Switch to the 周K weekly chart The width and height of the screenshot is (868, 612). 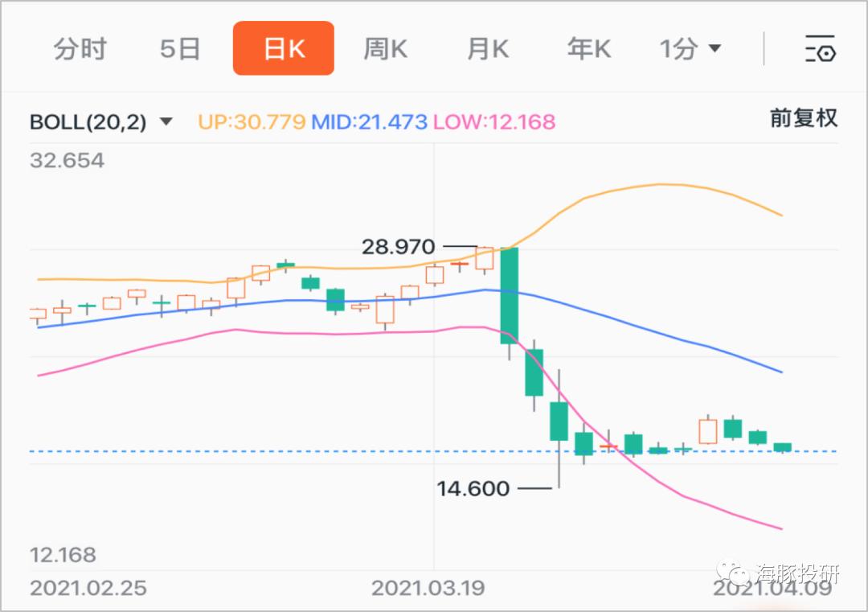click(385, 49)
